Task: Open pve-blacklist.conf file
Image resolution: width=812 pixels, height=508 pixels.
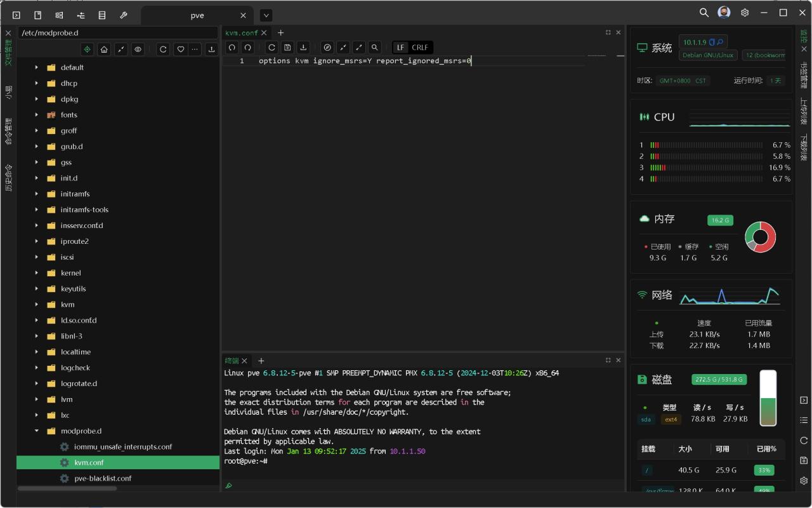Action: pyautogui.click(x=103, y=478)
